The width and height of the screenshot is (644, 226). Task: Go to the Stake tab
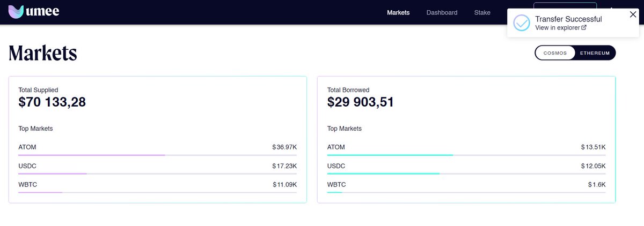(482, 12)
